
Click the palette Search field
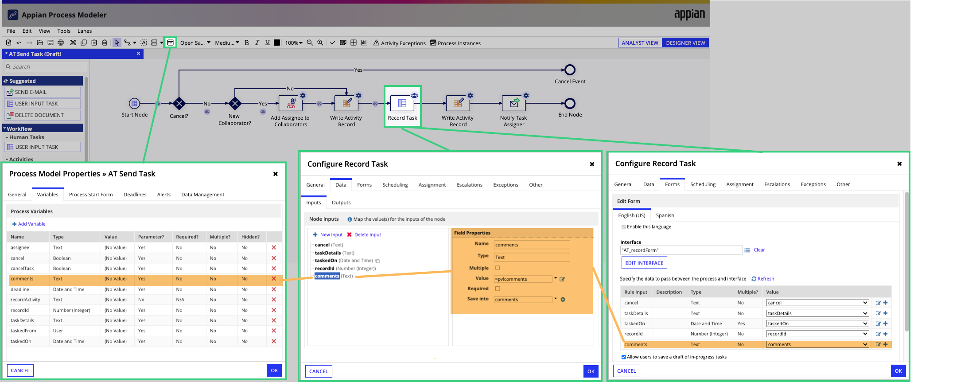(46, 67)
